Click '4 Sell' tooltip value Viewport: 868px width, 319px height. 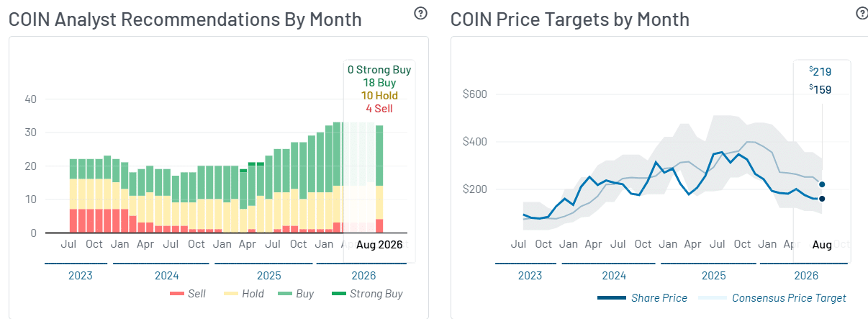379,109
